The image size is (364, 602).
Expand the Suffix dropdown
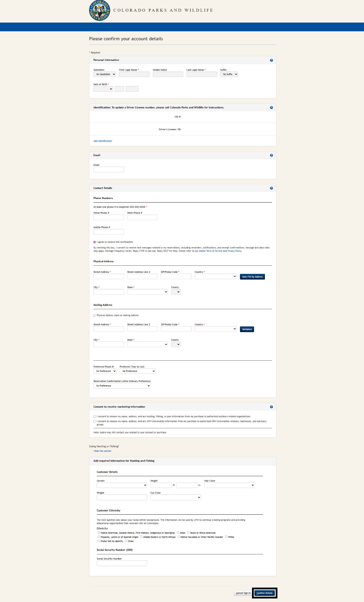[229, 74]
